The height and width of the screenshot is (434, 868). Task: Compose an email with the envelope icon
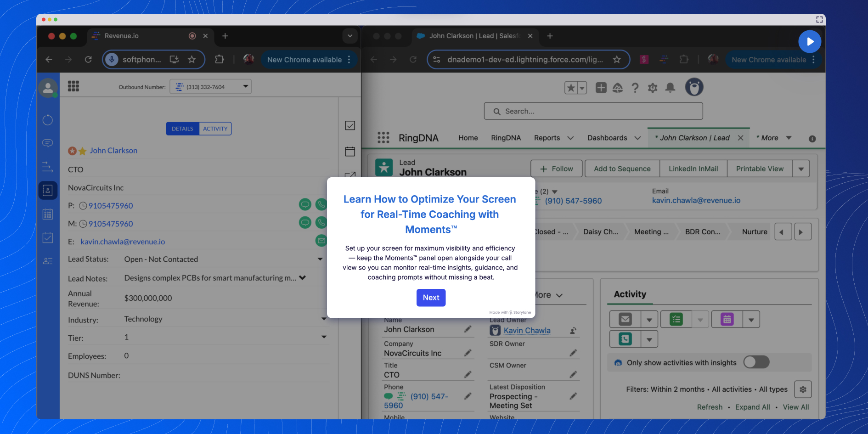click(x=321, y=241)
